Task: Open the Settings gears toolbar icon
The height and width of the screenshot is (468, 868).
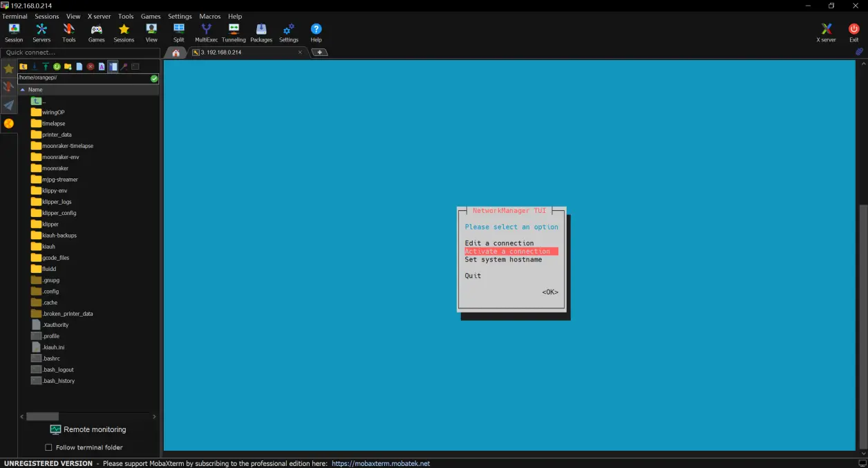Action: (289, 32)
